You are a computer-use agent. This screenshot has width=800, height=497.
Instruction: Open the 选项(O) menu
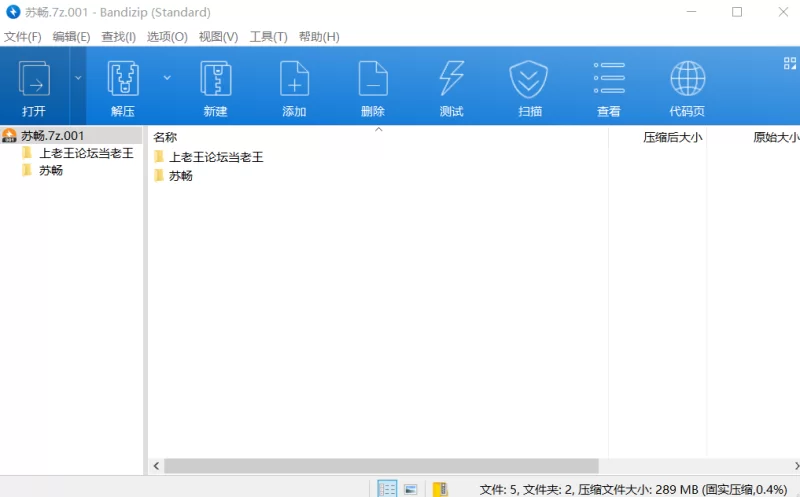tap(167, 37)
